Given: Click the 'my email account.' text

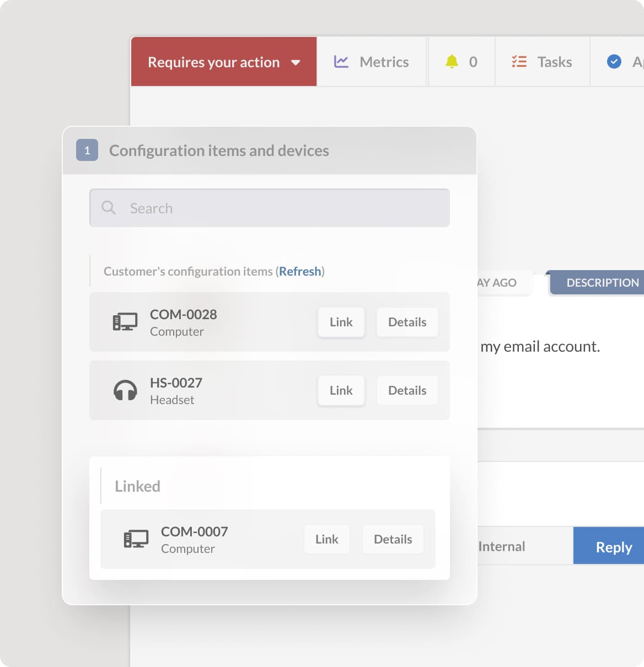Looking at the screenshot, I should coord(540,346).
